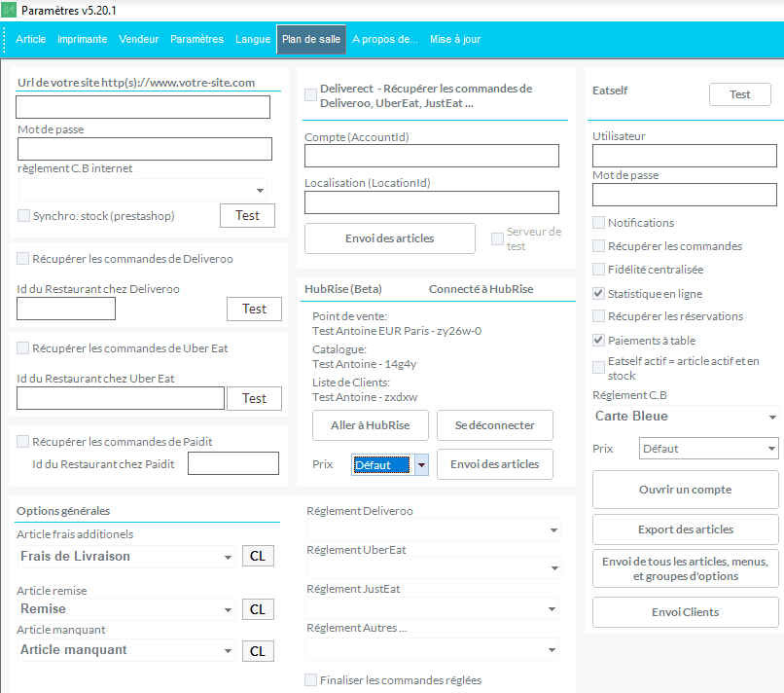Image resolution: width=784 pixels, height=693 pixels.
Task: Open the Eatself Prix Défaut dropdown
Action: click(708, 449)
